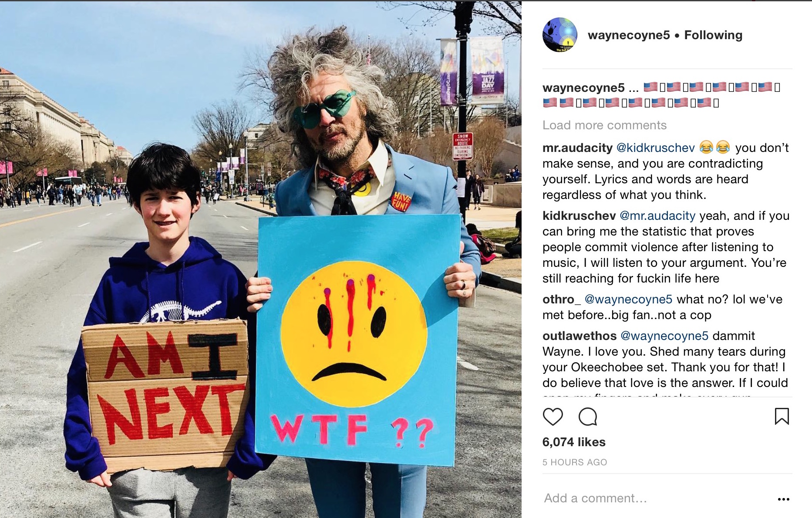The height and width of the screenshot is (518, 812).
Task: Open the waynecoyne5 caption username link
Action: point(583,88)
